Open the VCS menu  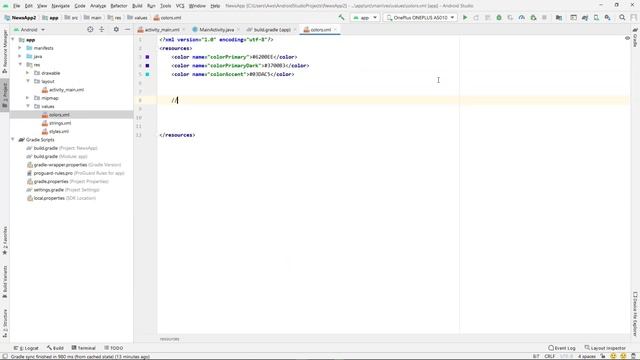[180, 6]
